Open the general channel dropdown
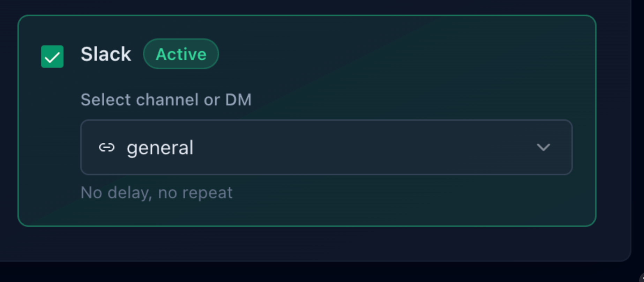 click(x=326, y=147)
